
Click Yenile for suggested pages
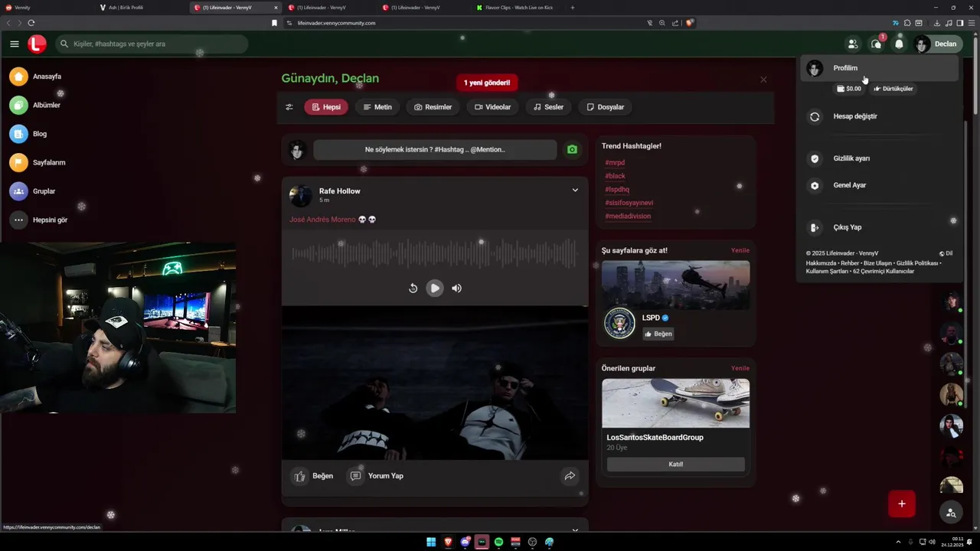point(740,250)
